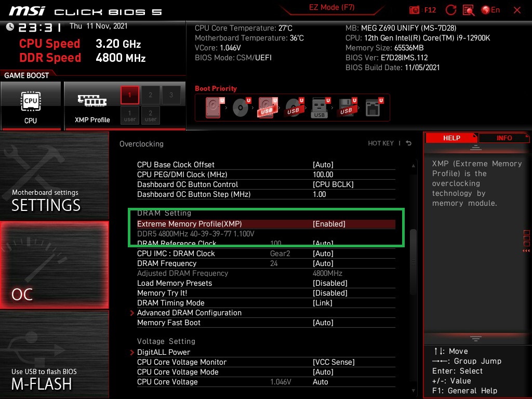Select the USB key boot device icon
Viewport: 532px width, 399px height.
point(320,108)
